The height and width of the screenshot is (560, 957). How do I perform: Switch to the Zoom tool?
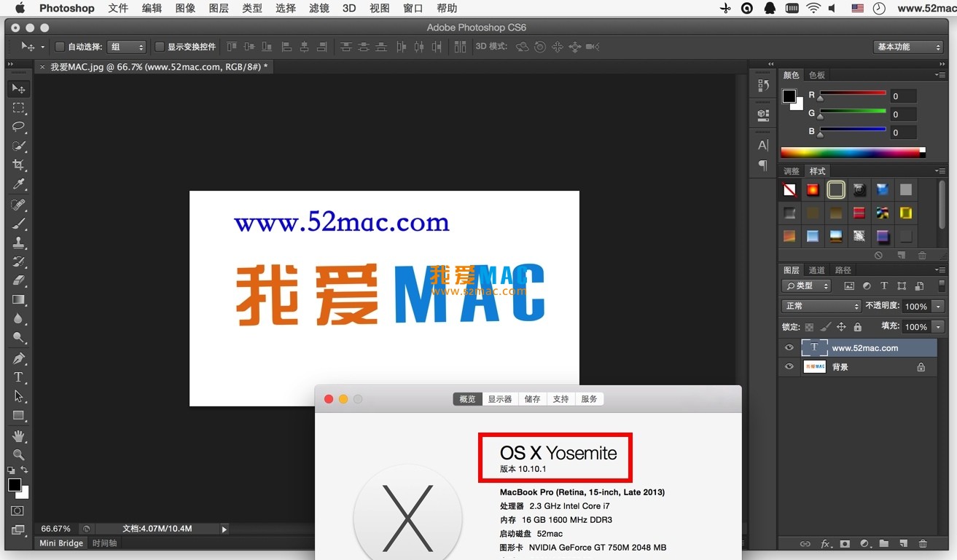point(18,455)
